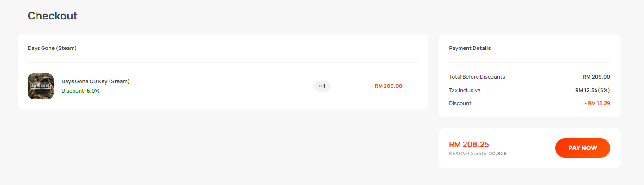Click the SEAGM Credits label
Screen dimensions: 644x185
tap(467, 154)
